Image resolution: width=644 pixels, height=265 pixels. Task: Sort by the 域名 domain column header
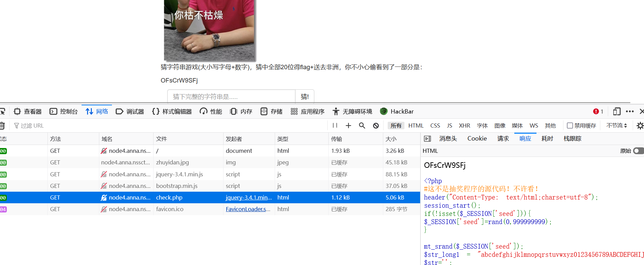[x=126, y=139]
